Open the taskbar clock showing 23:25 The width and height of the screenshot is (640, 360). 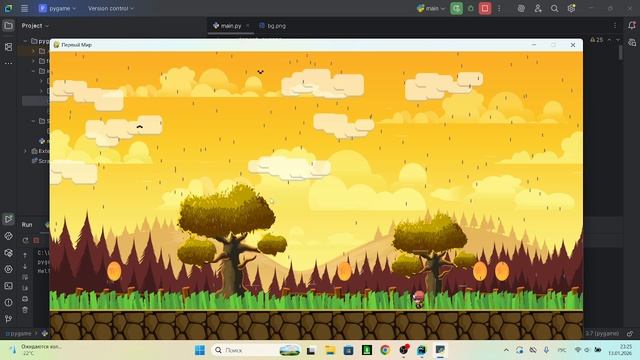pyautogui.click(x=620, y=350)
